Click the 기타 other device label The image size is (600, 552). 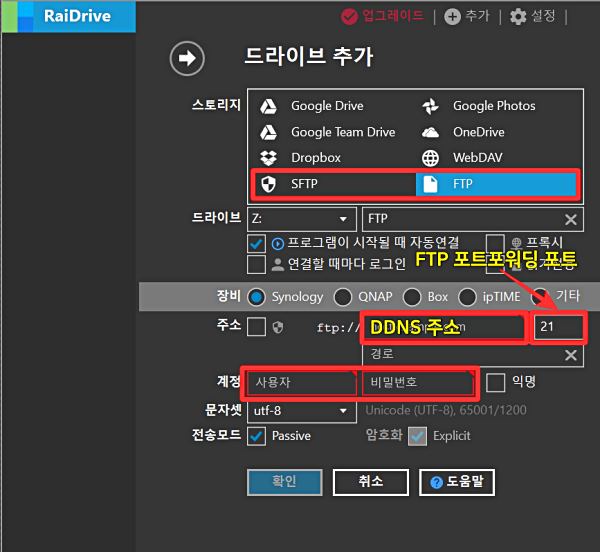[568, 296]
